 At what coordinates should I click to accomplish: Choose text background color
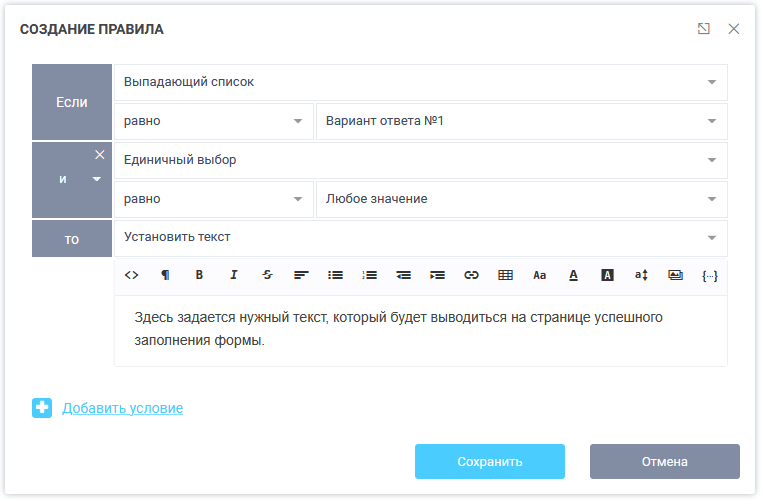tap(607, 276)
